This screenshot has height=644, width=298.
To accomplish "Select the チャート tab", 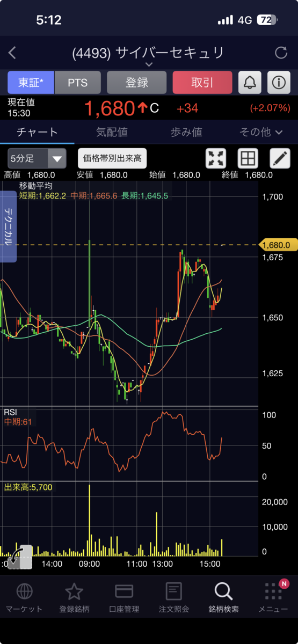I will pyautogui.click(x=37, y=132).
